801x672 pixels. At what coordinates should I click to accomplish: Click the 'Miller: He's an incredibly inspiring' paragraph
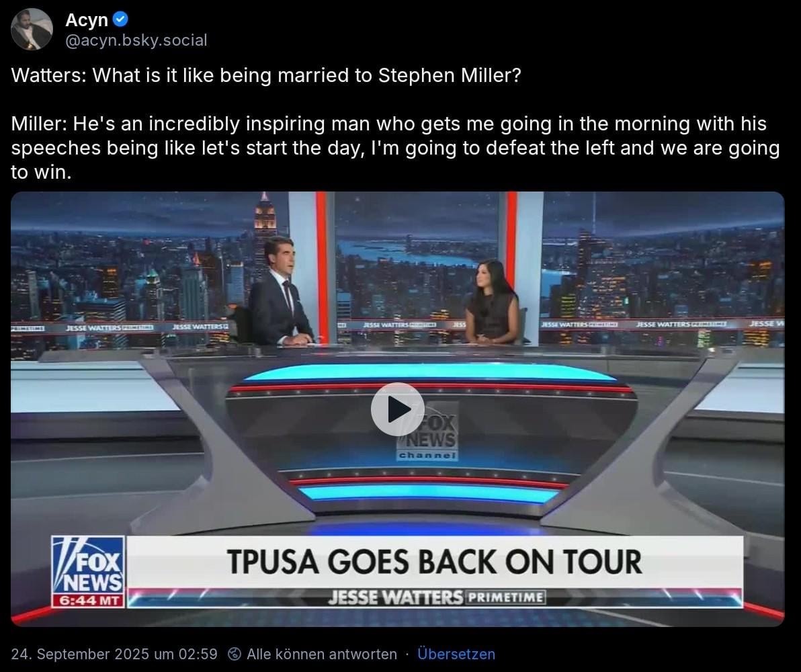coord(395,149)
